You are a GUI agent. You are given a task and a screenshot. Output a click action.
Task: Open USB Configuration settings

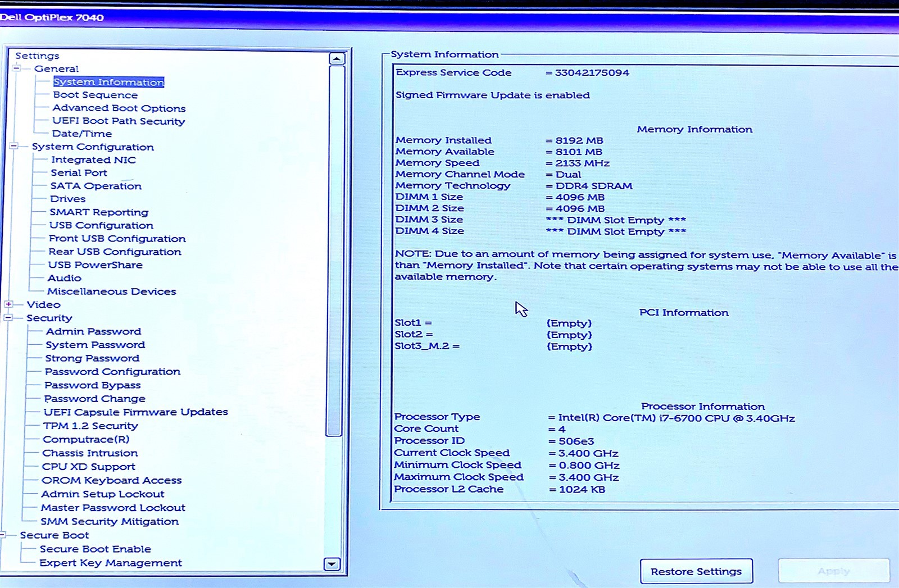click(x=101, y=225)
